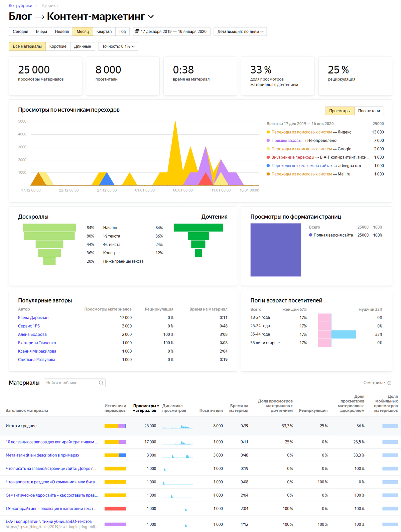
Task: Select the Длинные materials filter
Action: [83, 46]
